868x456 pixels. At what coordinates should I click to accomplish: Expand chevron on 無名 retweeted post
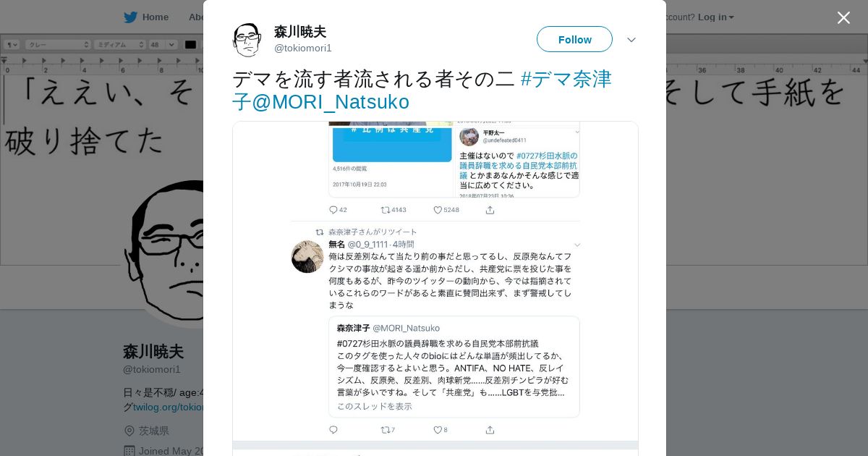tap(576, 245)
